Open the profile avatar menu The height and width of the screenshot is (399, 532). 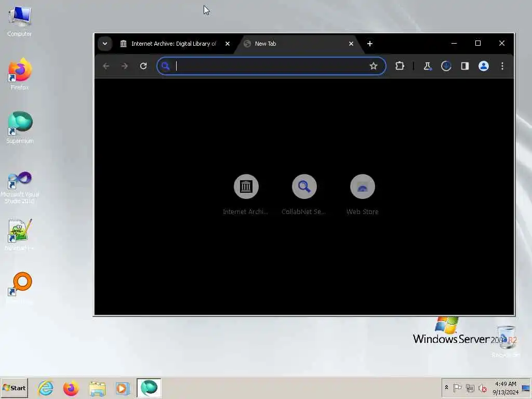pos(484,66)
